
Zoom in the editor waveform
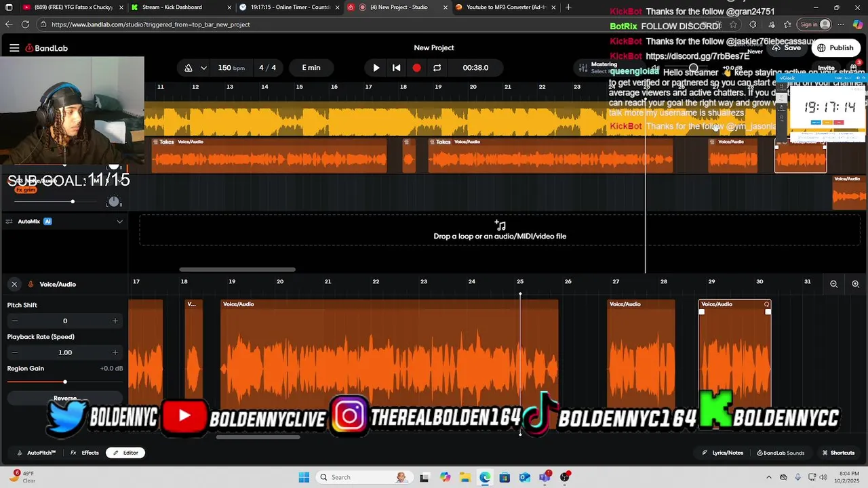(856, 284)
